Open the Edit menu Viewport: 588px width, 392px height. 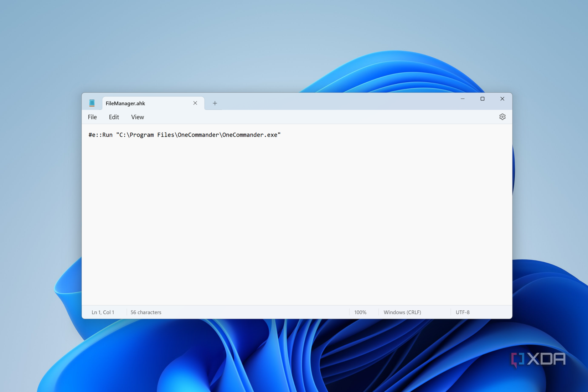(x=114, y=117)
